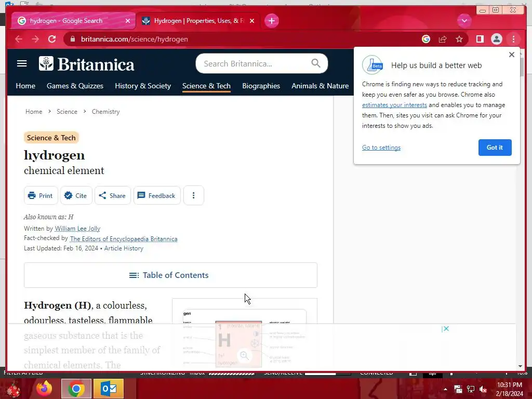Bookmark this page with the star

459,39
